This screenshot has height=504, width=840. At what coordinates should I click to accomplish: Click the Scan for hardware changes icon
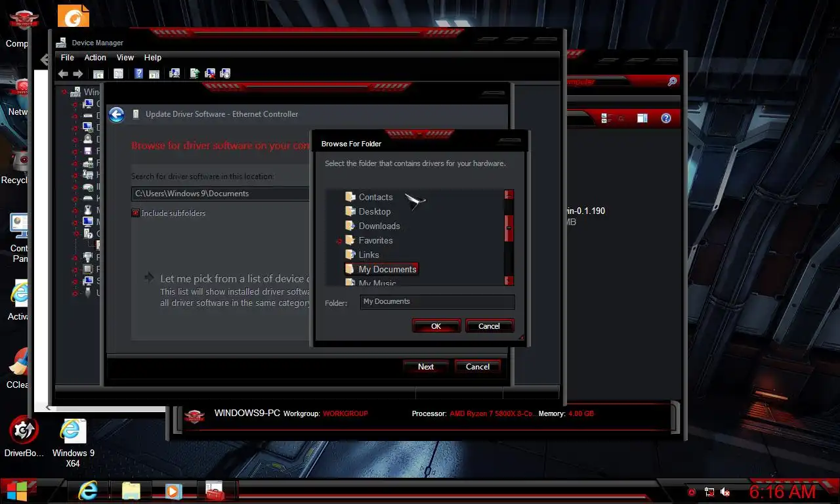coord(175,73)
